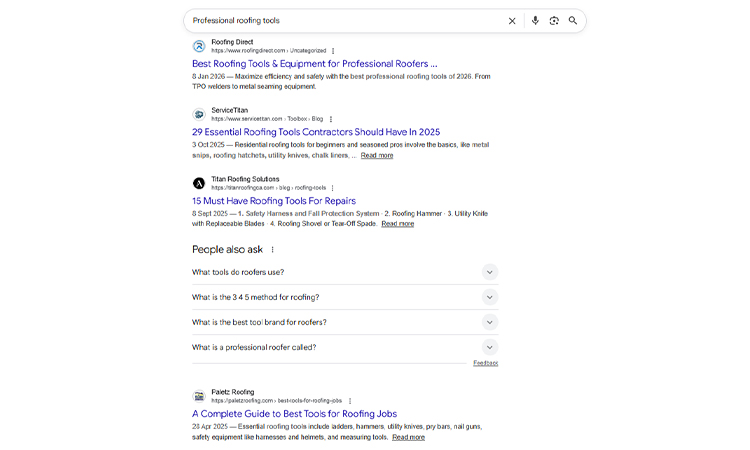This screenshot has height=450, width=750.
Task: Click the ServiceTitan site favicon
Action: pyautogui.click(x=199, y=114)
